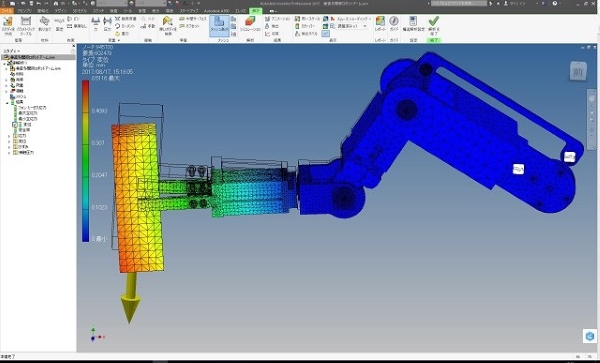Toggle the displacement result checkbox in tree
The height and width of the screenshot is (363, 600).
click(15, 125)
